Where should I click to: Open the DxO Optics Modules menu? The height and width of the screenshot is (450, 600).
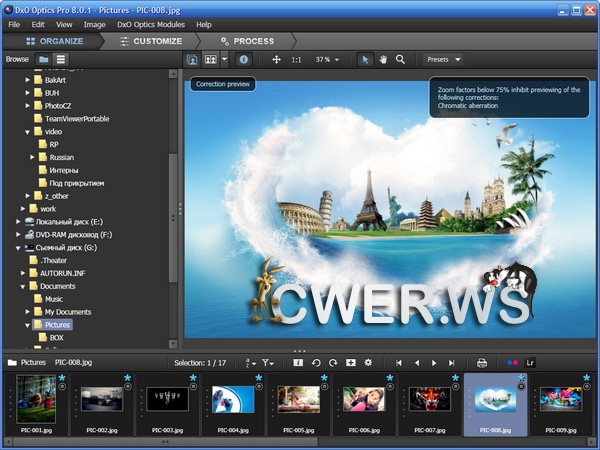click(151, 24)
